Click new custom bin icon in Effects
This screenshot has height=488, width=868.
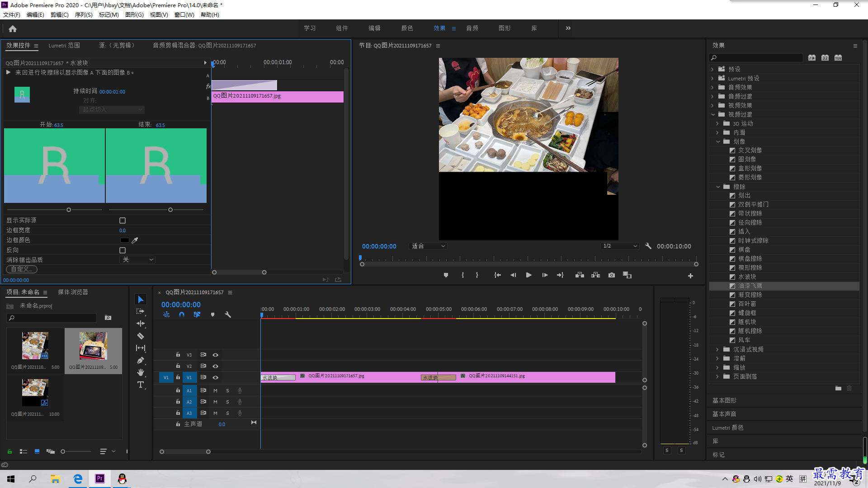coord(838,389)
